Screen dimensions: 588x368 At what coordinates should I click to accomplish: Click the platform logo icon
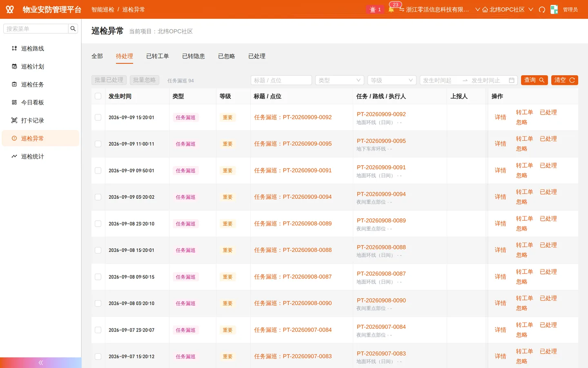tap(10, 9)
